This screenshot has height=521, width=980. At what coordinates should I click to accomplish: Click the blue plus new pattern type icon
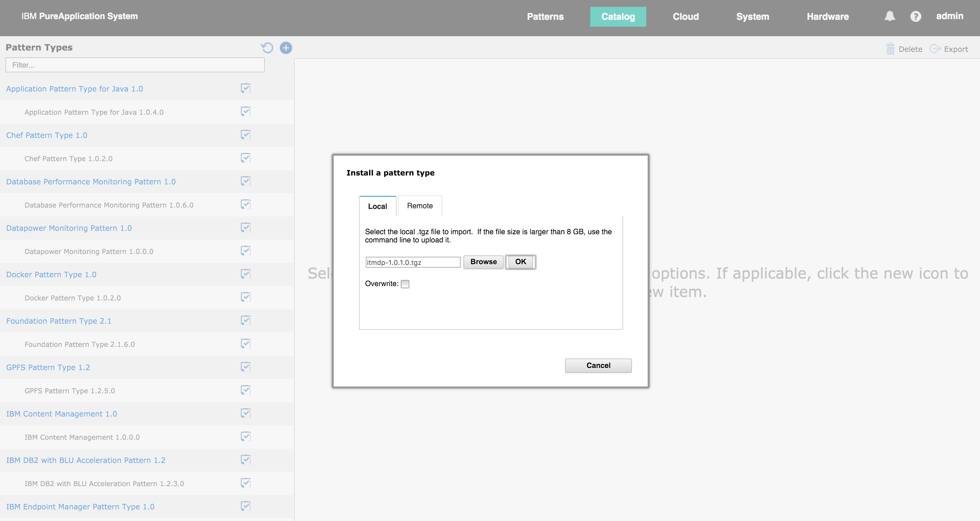click(286, 47)
